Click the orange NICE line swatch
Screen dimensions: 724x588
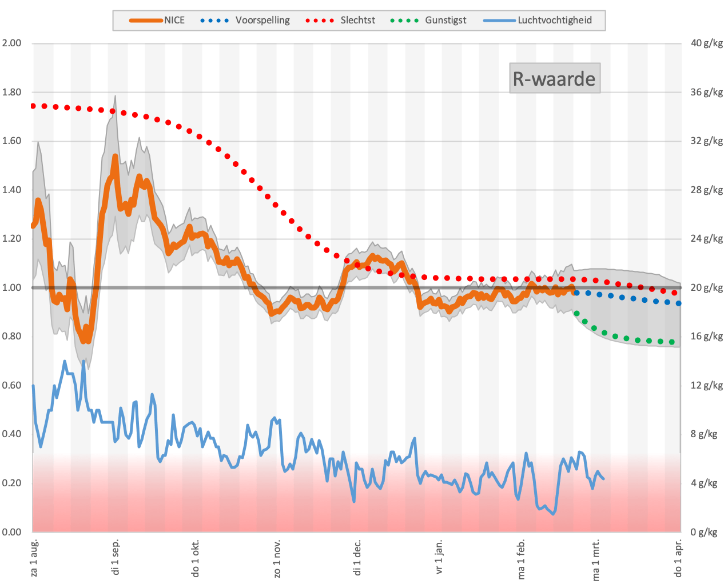(x=146, y=21)
